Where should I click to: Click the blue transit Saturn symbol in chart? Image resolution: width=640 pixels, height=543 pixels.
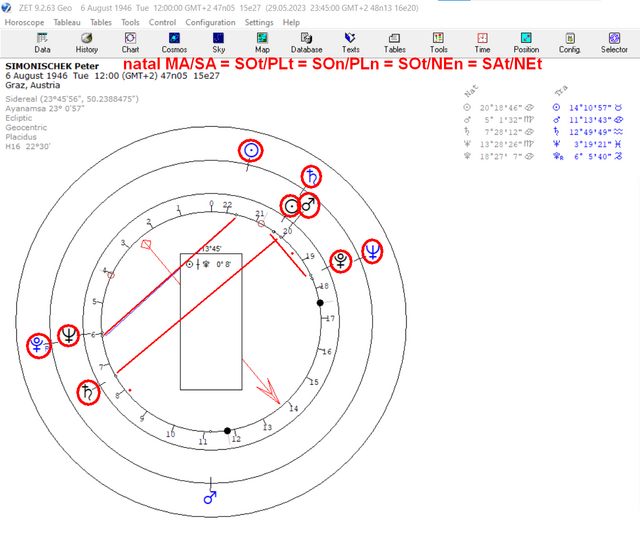click(311, 177)
